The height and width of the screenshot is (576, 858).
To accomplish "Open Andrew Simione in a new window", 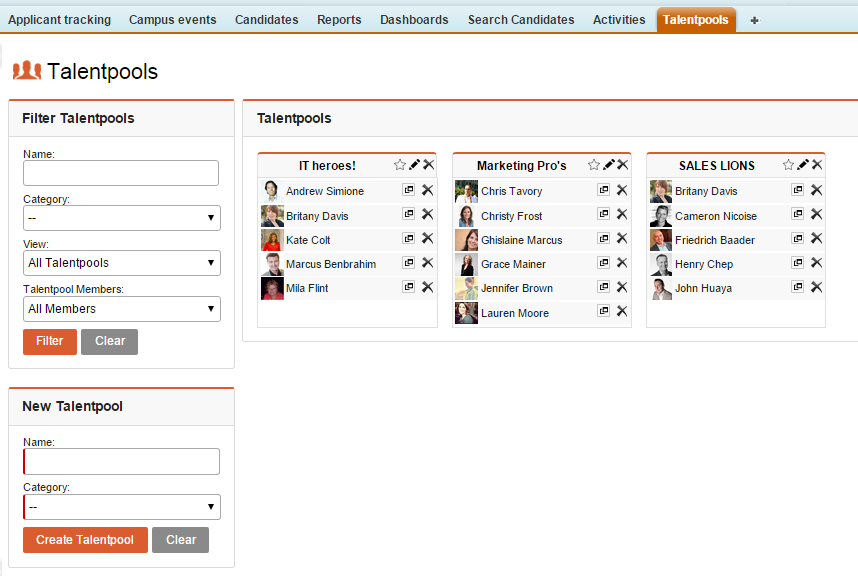I will [409, 190].
